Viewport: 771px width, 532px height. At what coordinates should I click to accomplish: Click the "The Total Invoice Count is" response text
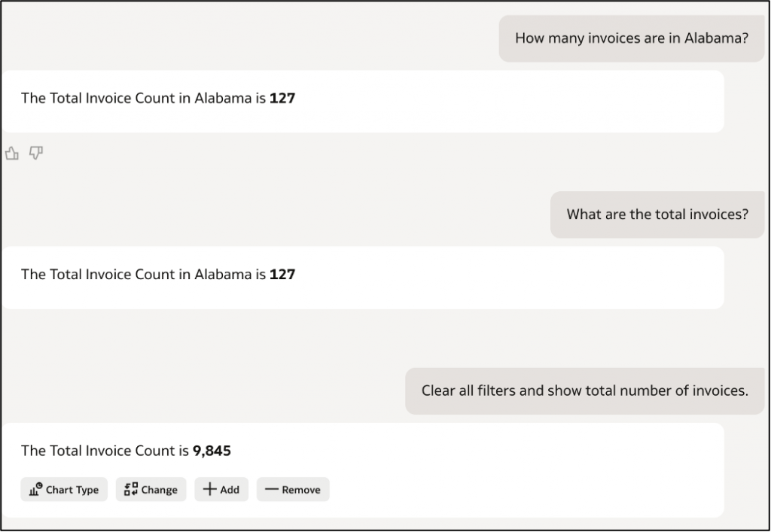click(x=105, y=451)
